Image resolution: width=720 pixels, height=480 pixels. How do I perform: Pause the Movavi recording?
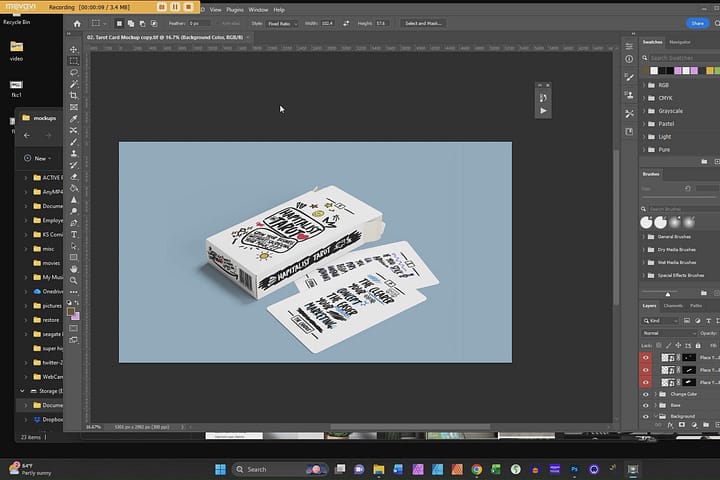175,7
